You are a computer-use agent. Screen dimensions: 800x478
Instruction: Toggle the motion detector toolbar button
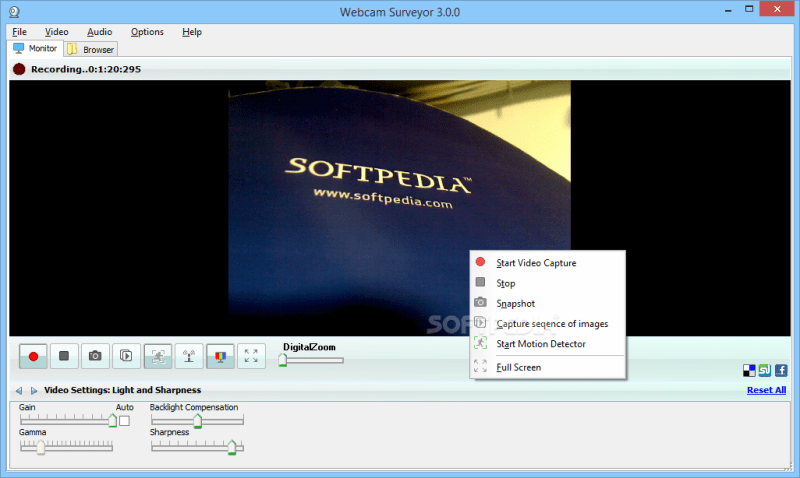pos(158,356)
